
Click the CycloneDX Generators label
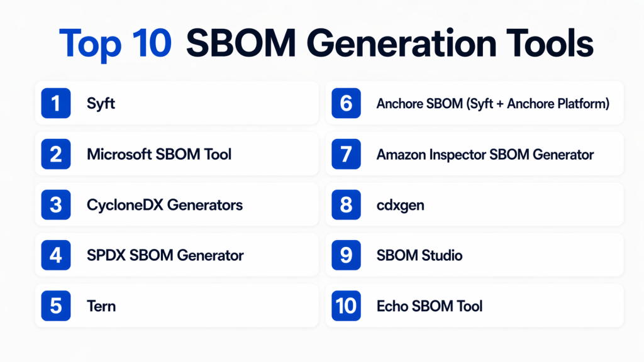(x=165, y=205)
